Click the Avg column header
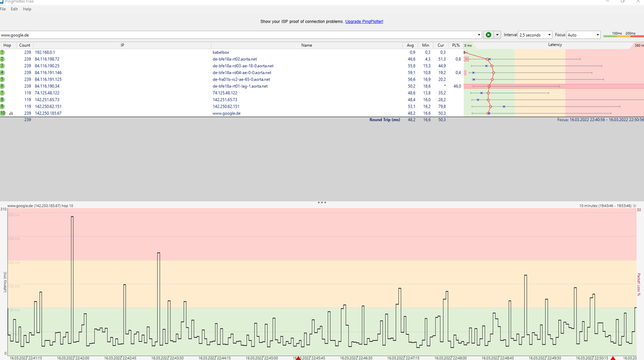The image size is (644, 360). point(410,45)
